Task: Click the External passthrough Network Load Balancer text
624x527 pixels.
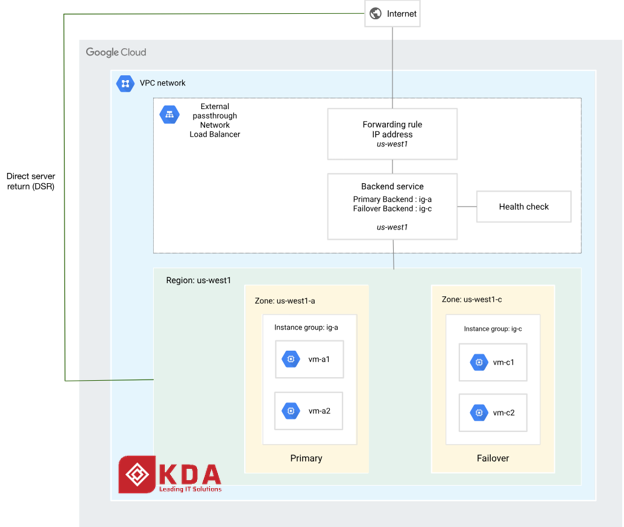Action: point(215,120)
